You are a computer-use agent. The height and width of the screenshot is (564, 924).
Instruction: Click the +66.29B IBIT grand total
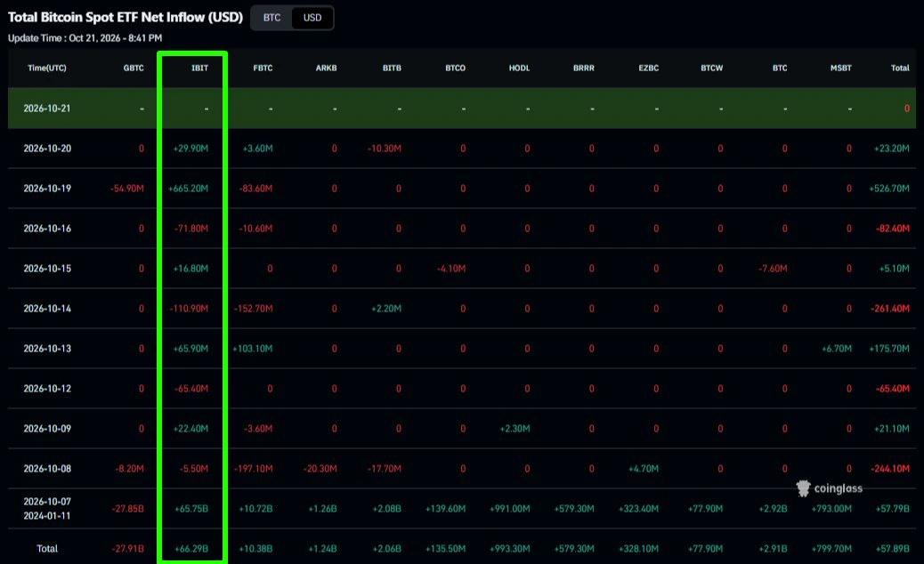pyautogui.click(x=191, y=549)
